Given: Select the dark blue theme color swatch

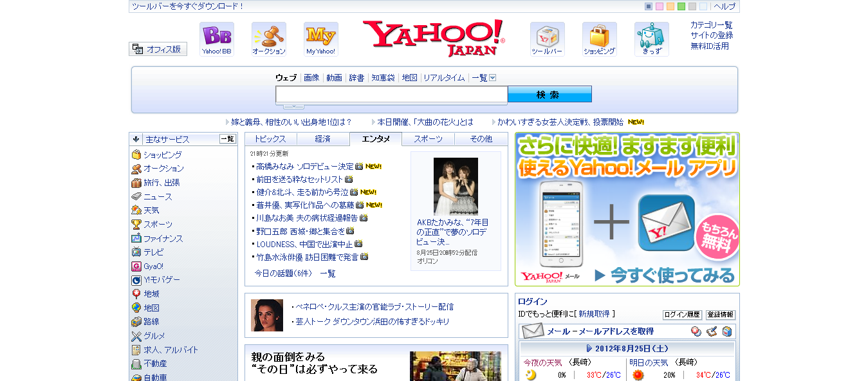Looking at the screenshot, I should click(x=649, y=6).
